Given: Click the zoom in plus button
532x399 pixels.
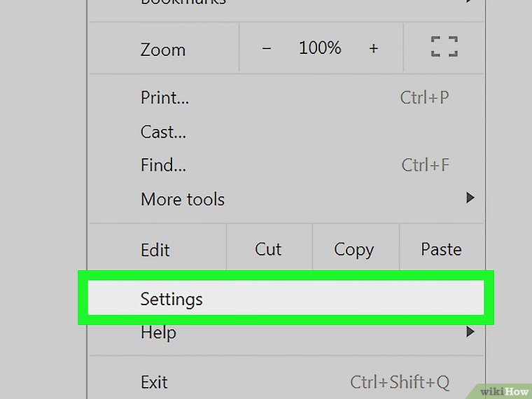Looking at the screenshot, I should coord(374,49).
